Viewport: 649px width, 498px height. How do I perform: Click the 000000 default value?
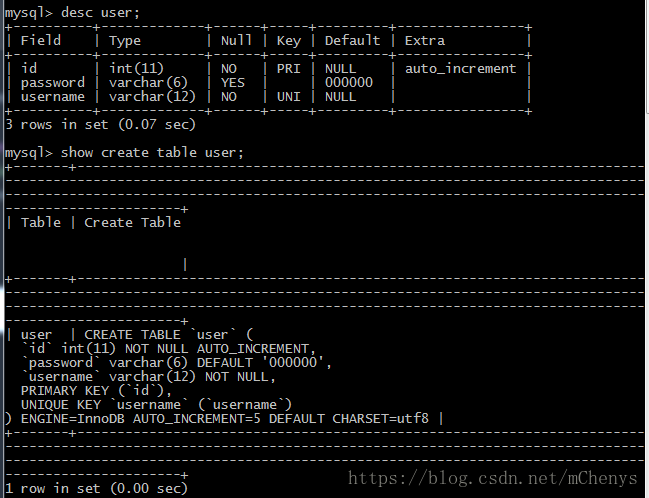(x=349, y=82)
